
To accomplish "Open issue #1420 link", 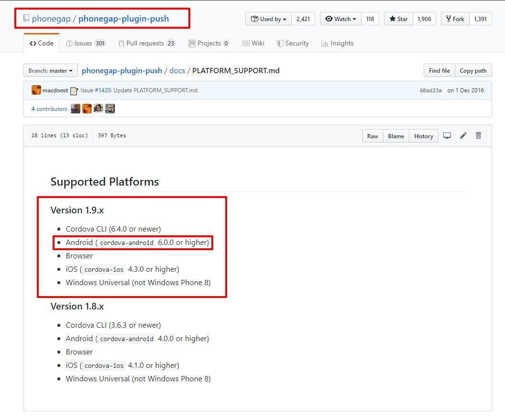I will pos(103,90).
